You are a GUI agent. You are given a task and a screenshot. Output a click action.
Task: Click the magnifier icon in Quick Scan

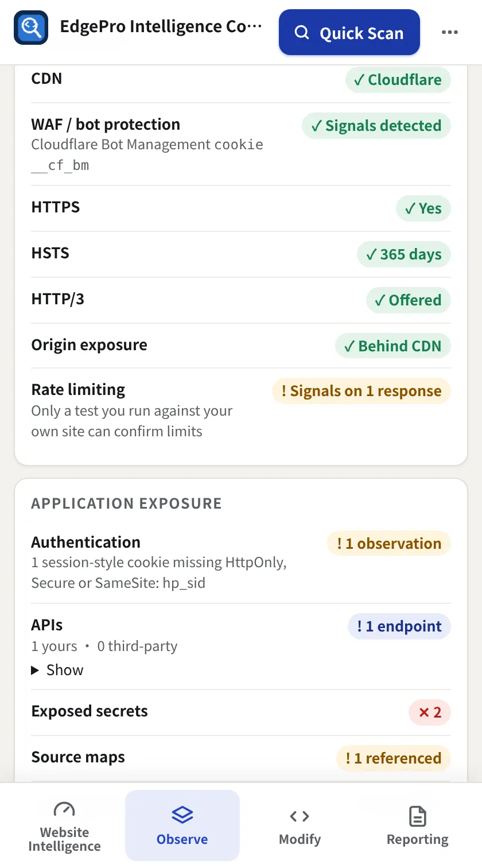pyautogui.click(x=302, y=33)
